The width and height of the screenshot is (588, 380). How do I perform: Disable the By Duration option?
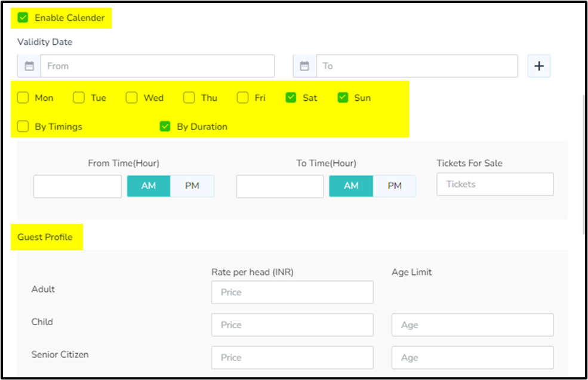coord(165,126)
